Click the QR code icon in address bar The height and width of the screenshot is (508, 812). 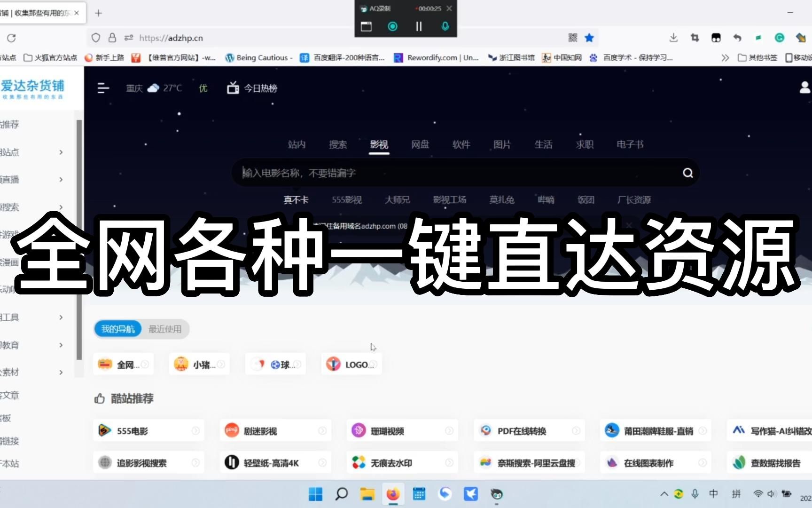572,38
